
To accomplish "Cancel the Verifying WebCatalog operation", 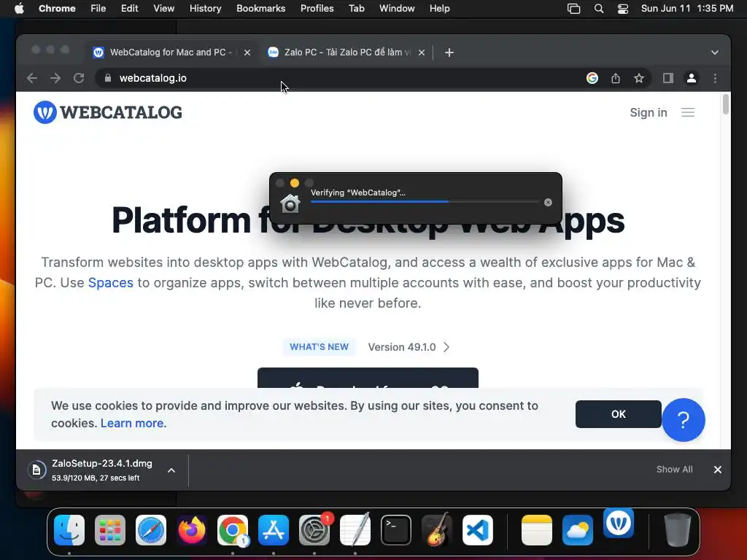I will (548, 203).
